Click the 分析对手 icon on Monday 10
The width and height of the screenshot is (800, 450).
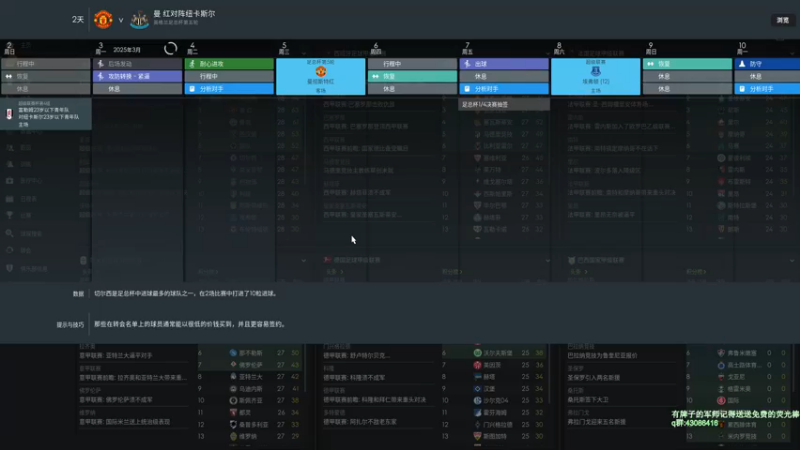point(742,89)
